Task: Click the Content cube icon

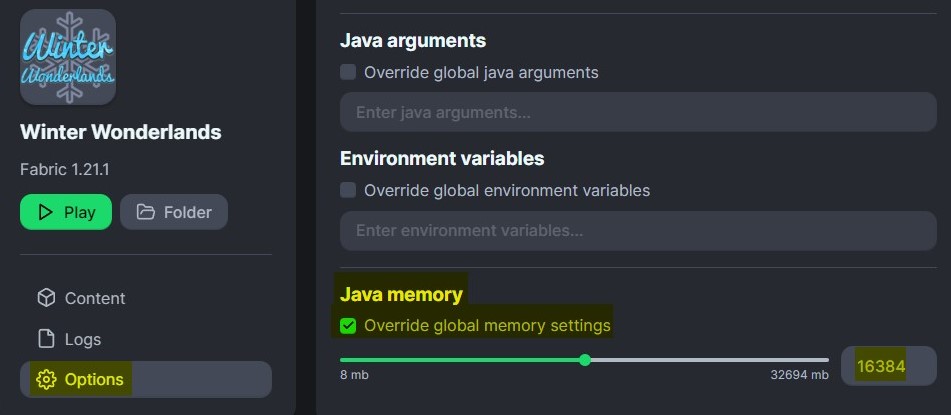Action: point(46,298)
